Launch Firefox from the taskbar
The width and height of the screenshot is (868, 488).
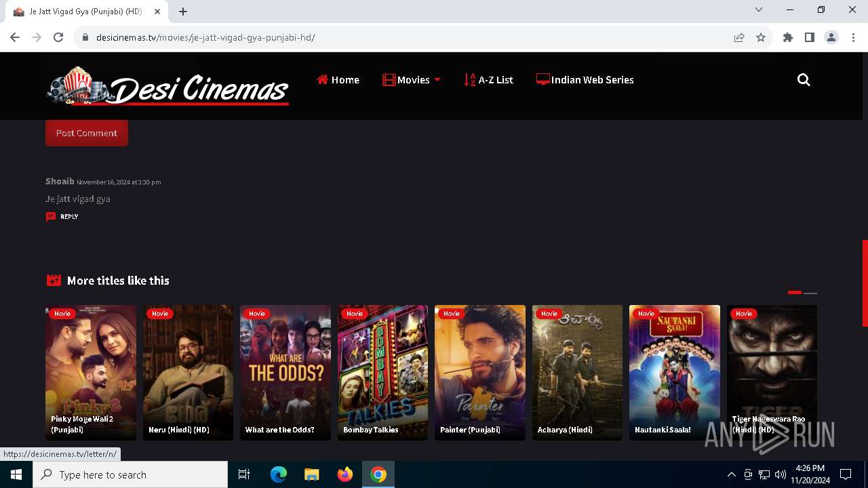(345, 474)
